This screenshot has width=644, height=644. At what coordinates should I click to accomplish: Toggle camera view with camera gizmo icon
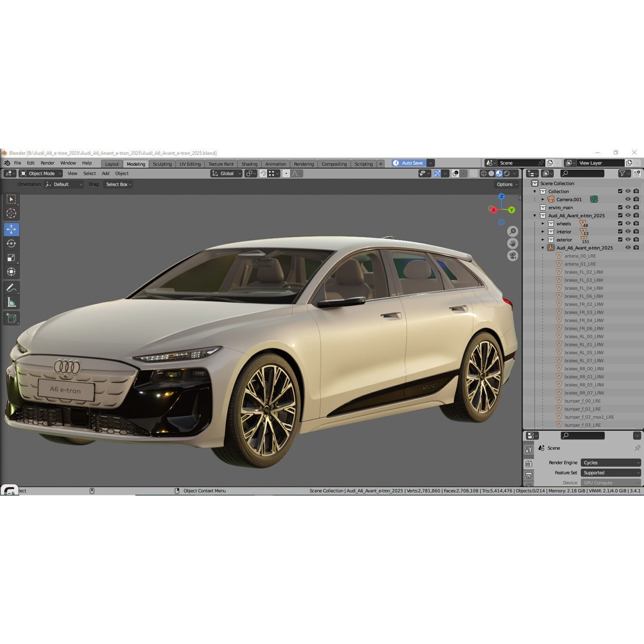(x=512, y=256)
